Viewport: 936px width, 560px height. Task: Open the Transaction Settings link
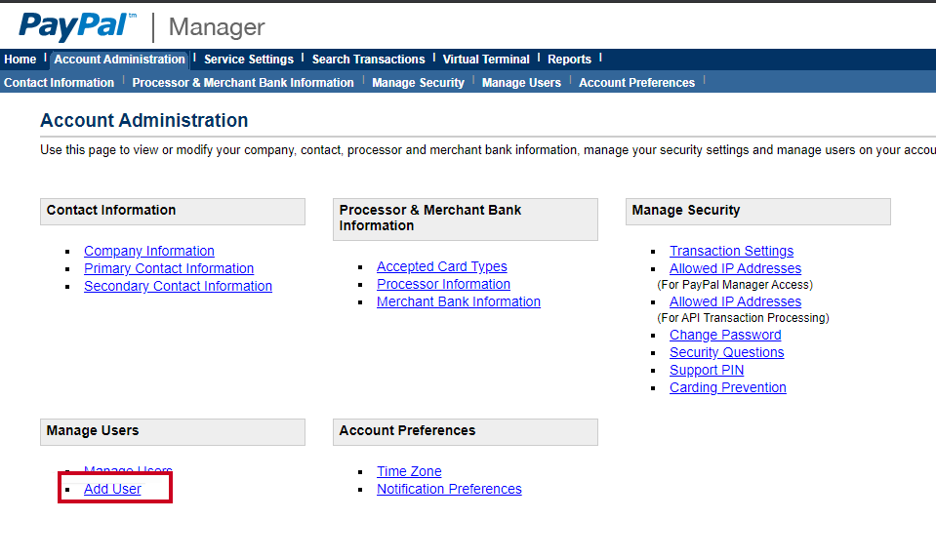[731, 251]
